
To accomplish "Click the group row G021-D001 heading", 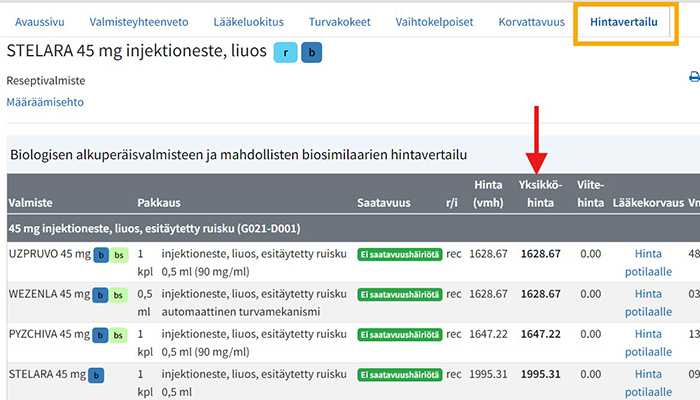I will tap(154, 229).
